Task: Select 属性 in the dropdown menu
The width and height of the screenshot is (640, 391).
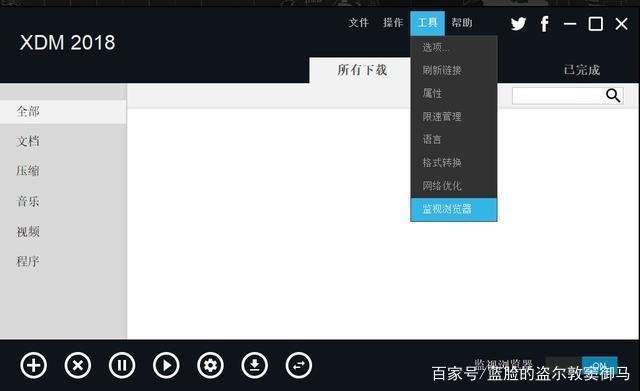Action: [x=453, y=93]
